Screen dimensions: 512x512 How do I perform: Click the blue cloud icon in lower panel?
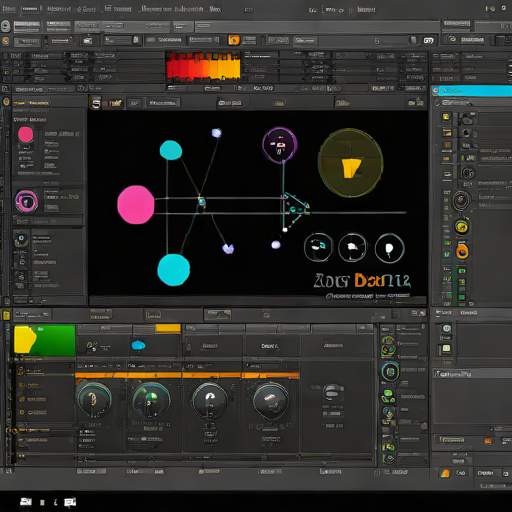[138, 345]
